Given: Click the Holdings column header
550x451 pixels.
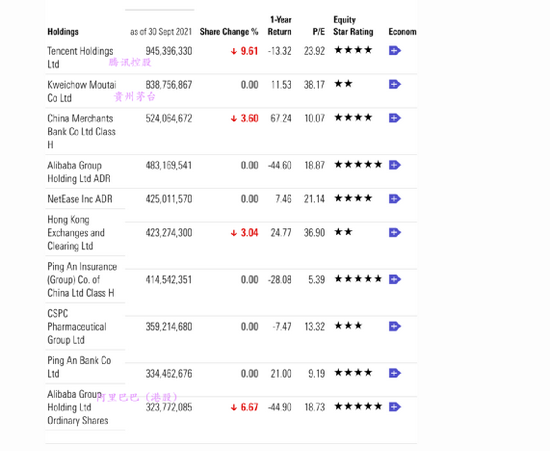Looking at the screenshot, I should point(63,32).
